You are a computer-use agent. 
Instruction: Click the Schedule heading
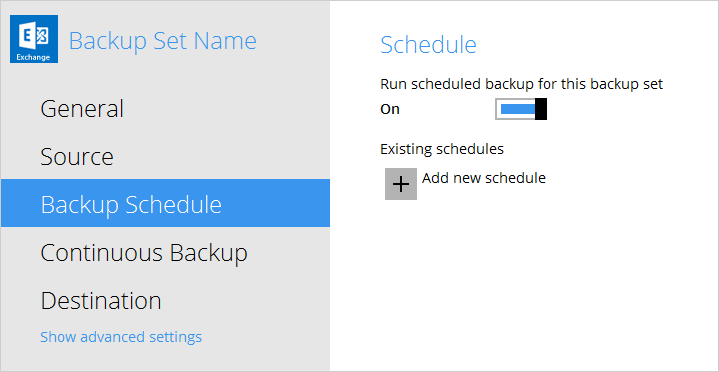pos(428,45)
